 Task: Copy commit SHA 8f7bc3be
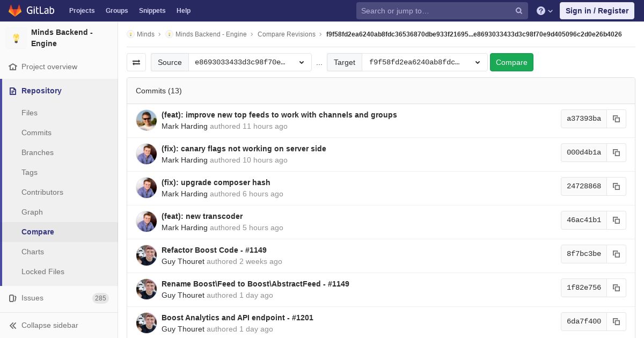pyautogui.click(x=616, y=254)
